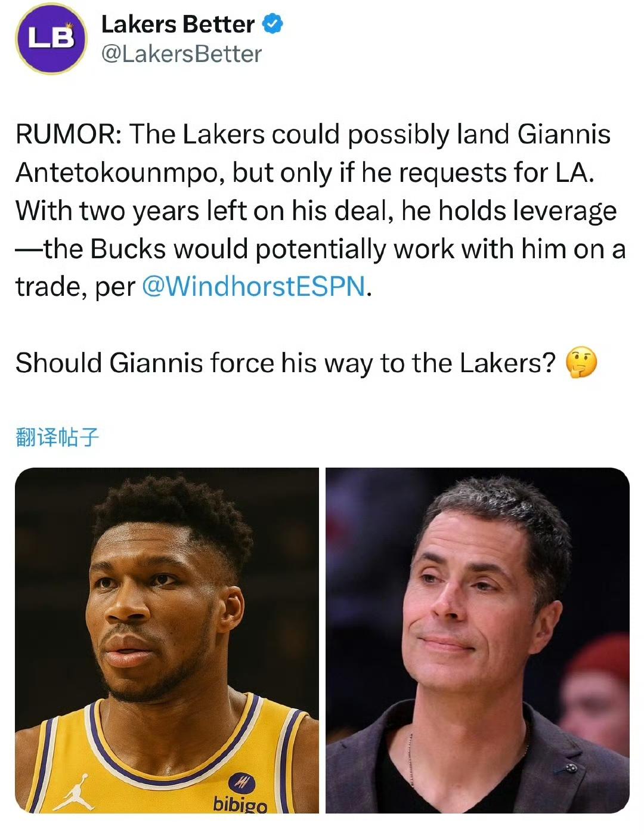This screenshot has width=644, height=835.
Task: Open the LB profile avatar
Action: (51, 39)
